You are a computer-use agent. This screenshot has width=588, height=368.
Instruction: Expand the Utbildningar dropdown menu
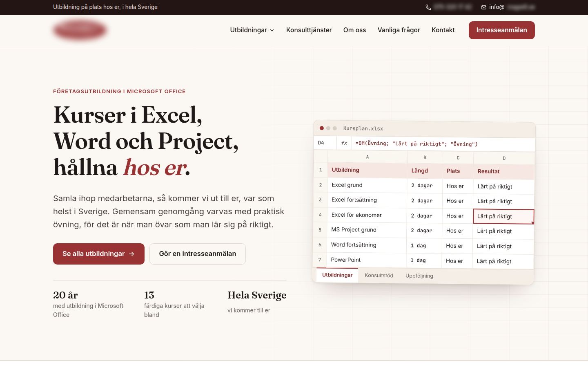[x=252, y=30]
